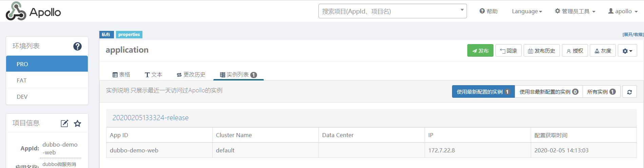Refresh the instance list with reload icon
Viewport: 644px width, 168px height.
tap(629, 92)
